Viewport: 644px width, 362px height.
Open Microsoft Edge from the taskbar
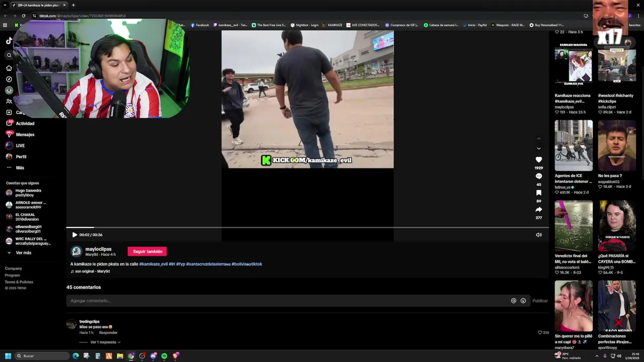click(75, 356)
